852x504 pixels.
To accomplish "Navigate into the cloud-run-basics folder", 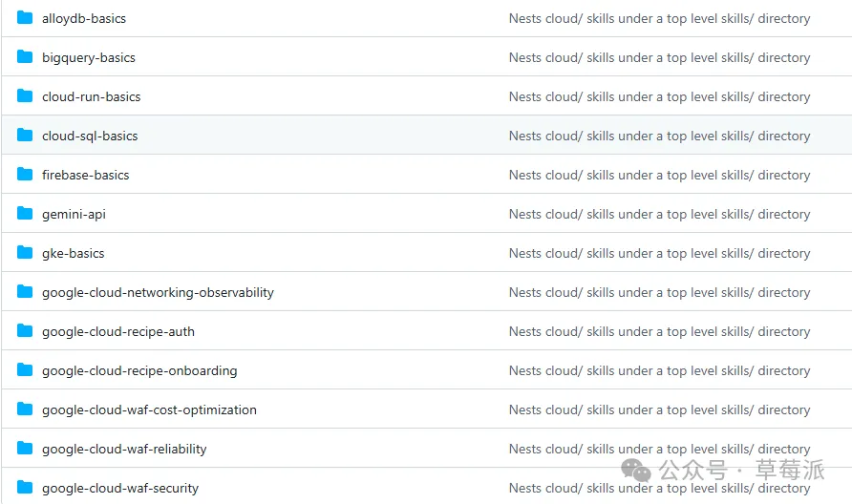I will 92,96.
